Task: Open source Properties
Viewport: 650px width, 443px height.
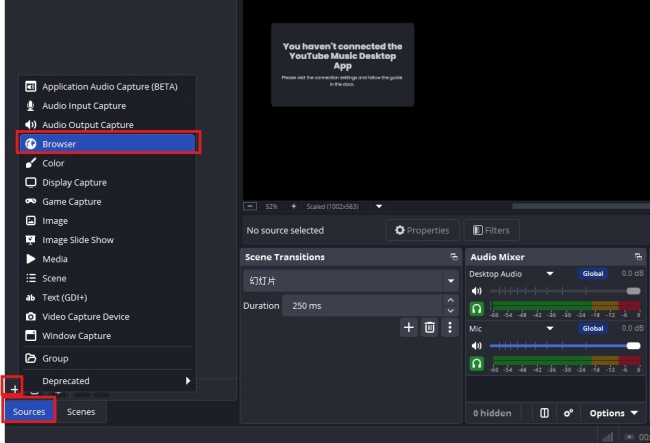Action: [x=422, y=230]
